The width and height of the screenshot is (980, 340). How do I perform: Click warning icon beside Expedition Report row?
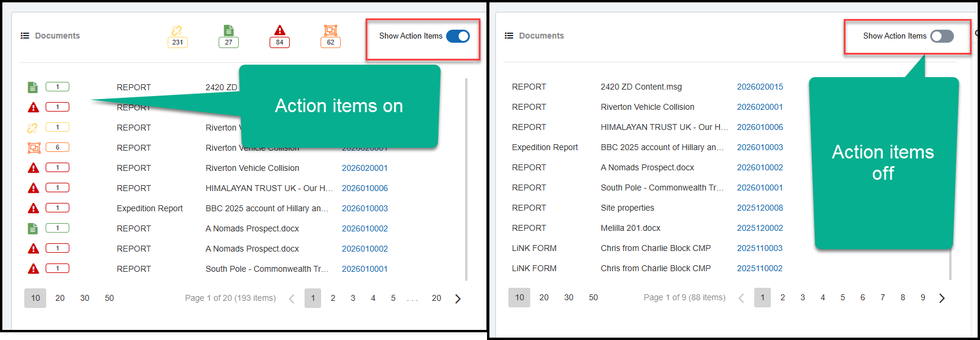coord(34,208)
